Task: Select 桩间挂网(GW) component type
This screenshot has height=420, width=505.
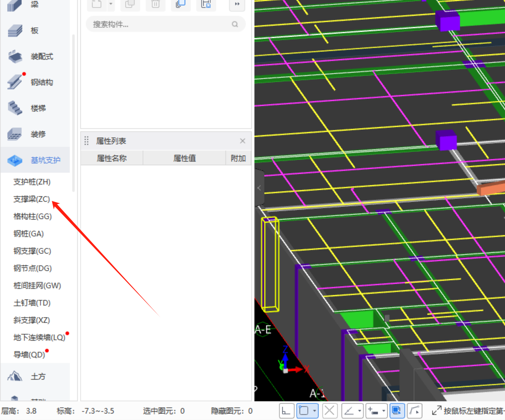Action: (x=37, y=285)
